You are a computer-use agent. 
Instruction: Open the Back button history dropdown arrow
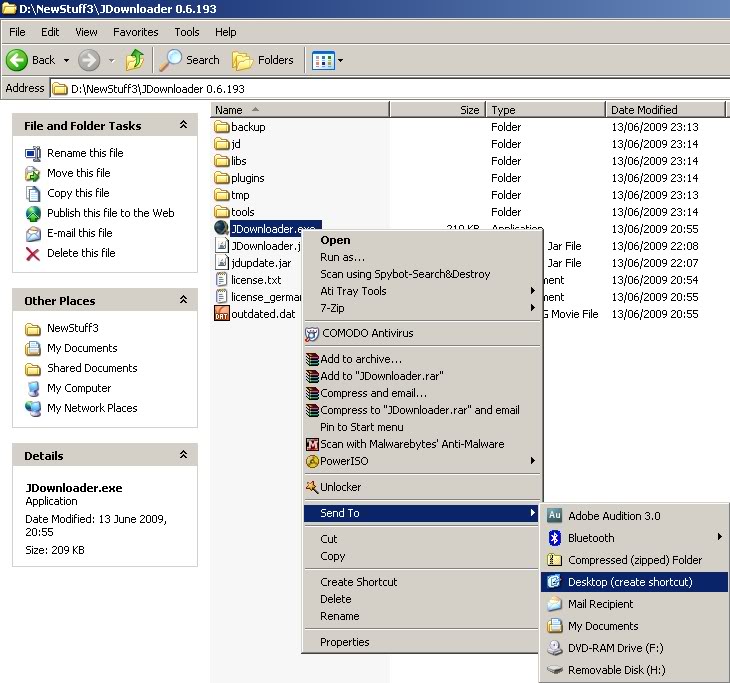67,60
